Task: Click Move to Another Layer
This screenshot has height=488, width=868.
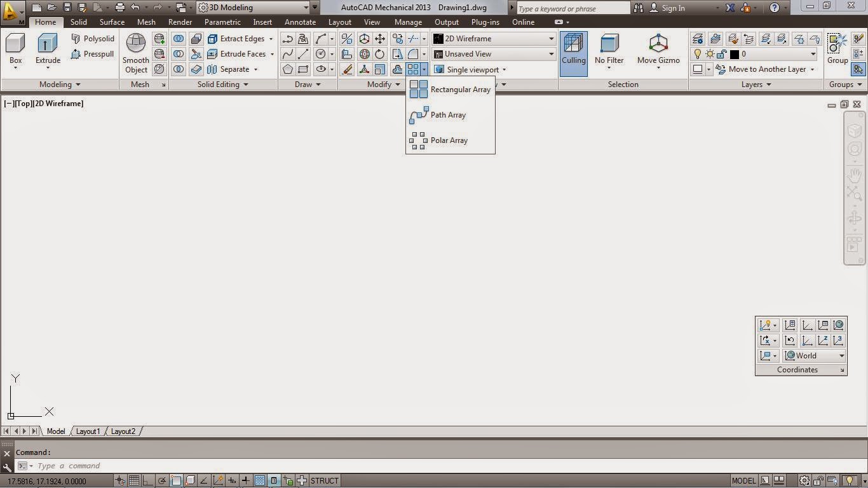Action: pos(765,69)
